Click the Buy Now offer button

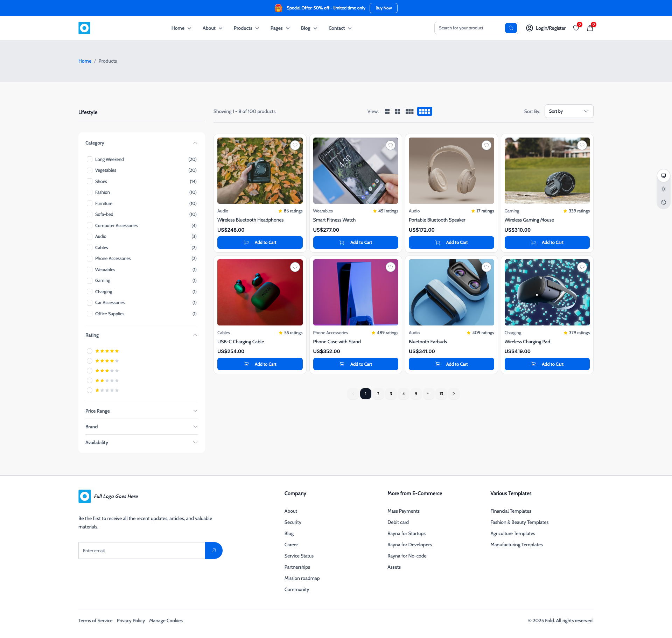383,8
